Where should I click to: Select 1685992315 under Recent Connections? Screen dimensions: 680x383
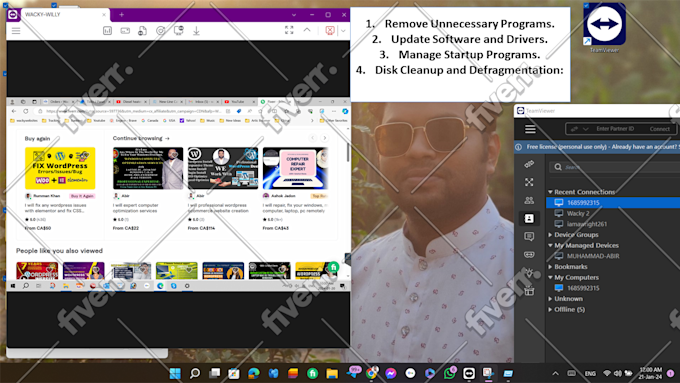(x=613, y=203)
